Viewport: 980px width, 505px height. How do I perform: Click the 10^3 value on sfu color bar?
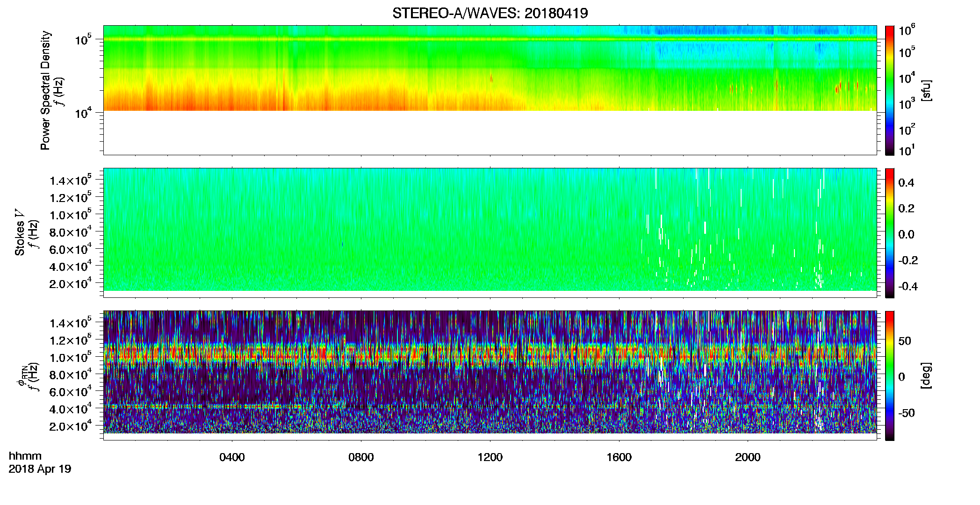[x=907, y=103]
